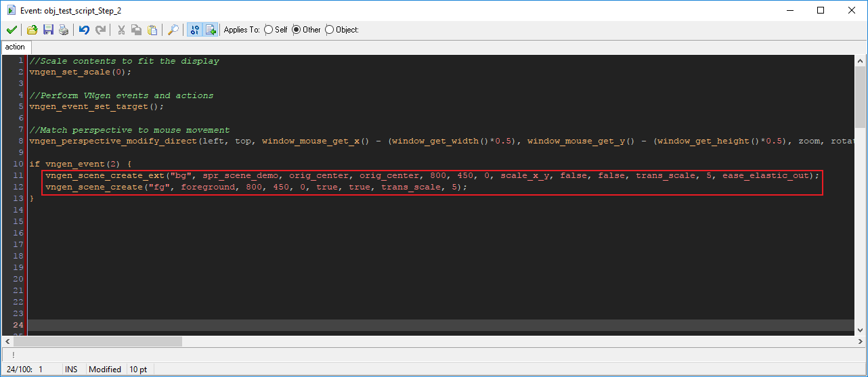Place cursor on vngen_set_scale(0); line
This screenshot has width=868, height=377.
click(x=80, y=72)
